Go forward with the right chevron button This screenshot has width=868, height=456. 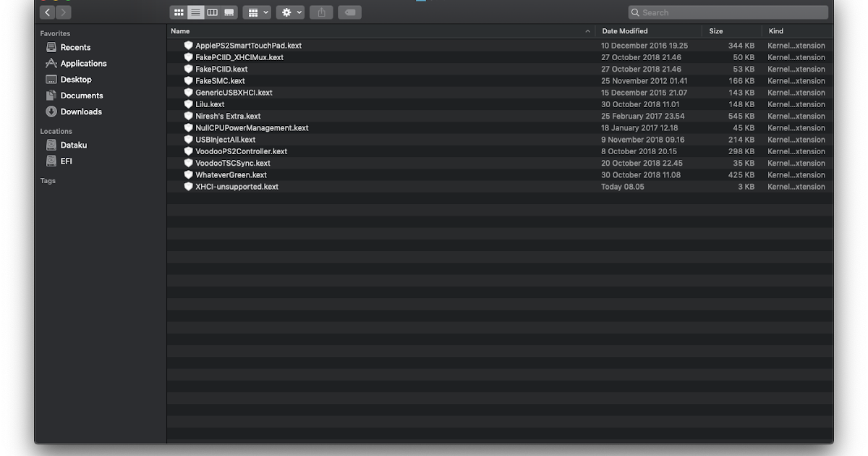pyautogui.click(x=64, y=12)
